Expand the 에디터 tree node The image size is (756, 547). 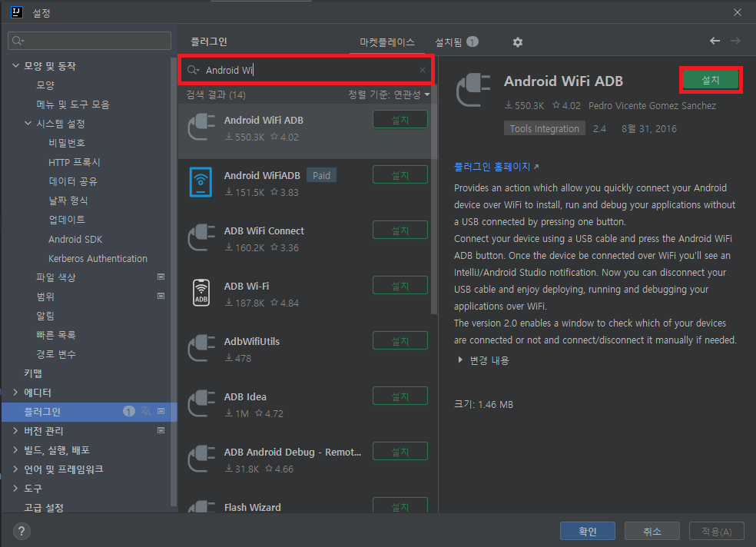pos(15,393)
